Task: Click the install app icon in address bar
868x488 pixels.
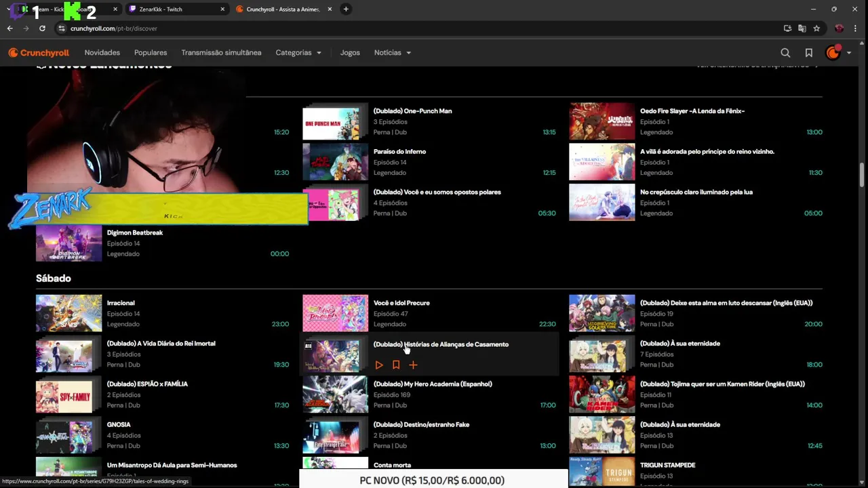Action: 787,28
